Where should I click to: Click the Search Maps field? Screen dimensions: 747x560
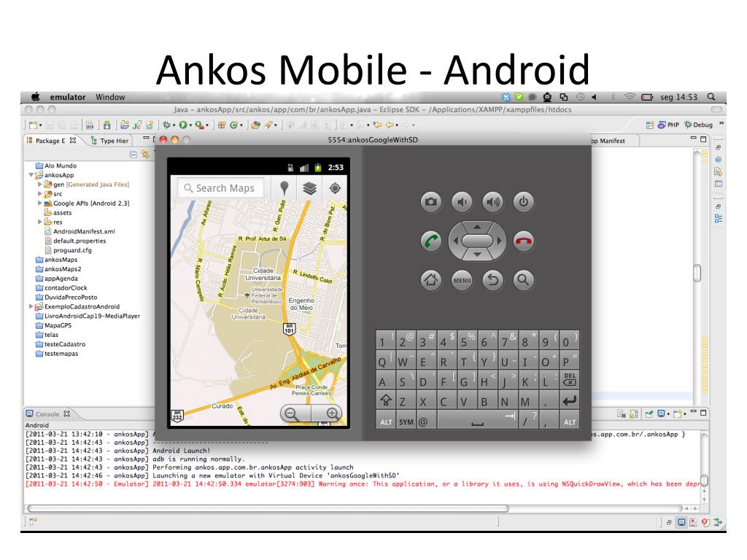click(220, 188)
